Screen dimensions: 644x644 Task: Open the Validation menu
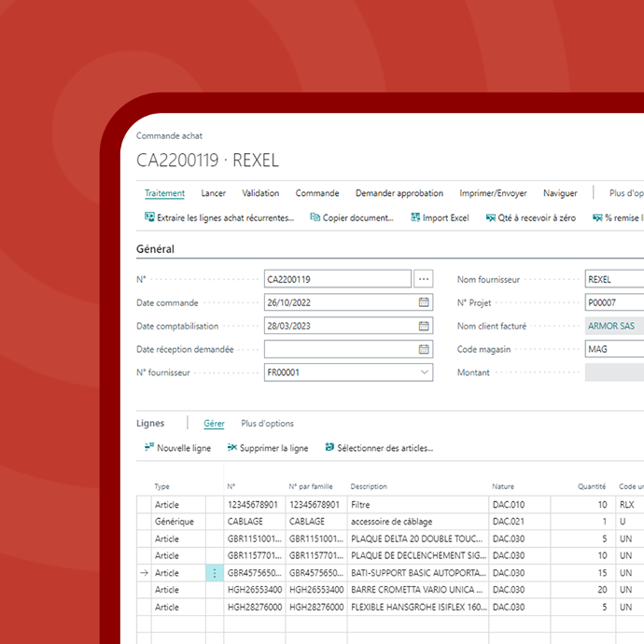tap(260, 193)
